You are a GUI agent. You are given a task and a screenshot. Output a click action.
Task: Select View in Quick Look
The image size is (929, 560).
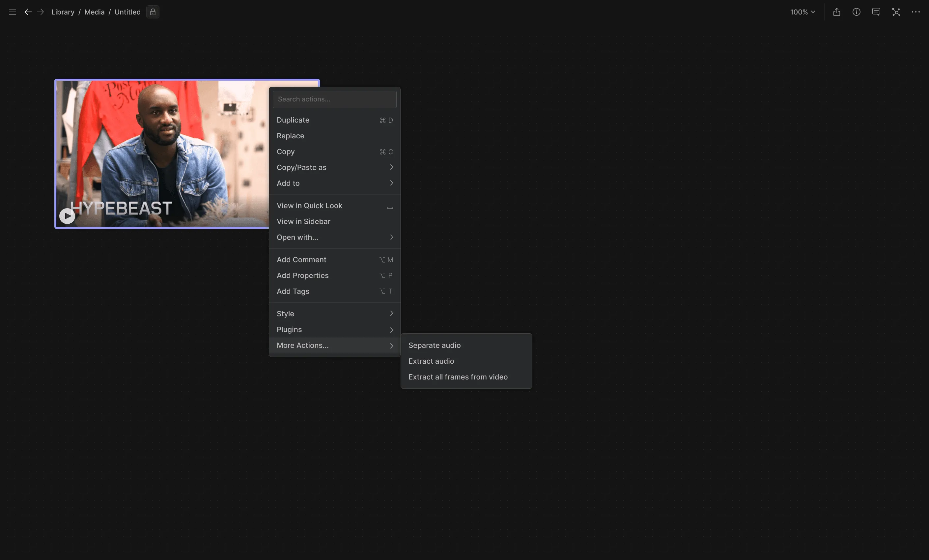tap(334, 206)
